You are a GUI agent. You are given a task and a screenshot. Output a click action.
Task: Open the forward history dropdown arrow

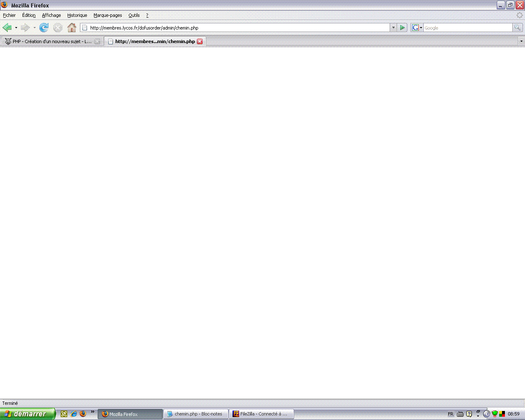pyautogui.click(x=34, y=27)
